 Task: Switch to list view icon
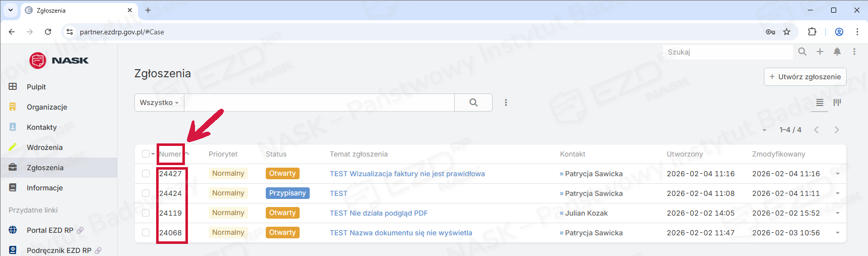(x=819, y=103)
